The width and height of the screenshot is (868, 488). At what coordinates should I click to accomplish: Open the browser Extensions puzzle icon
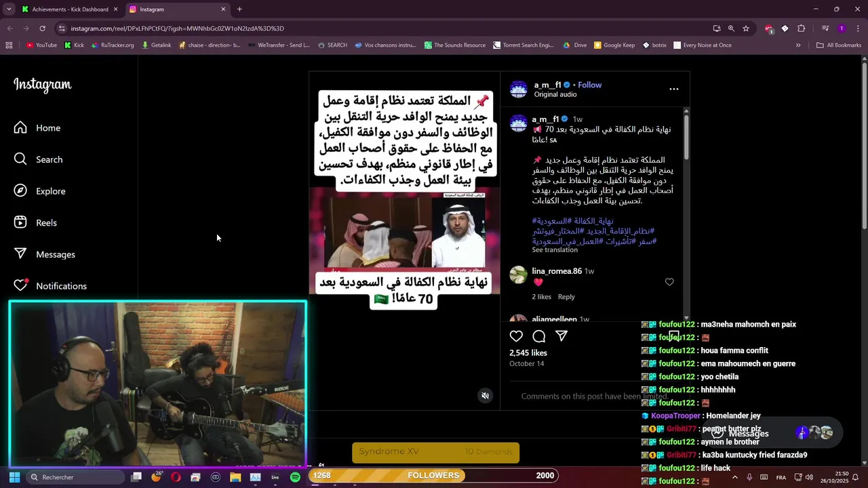click(802, 28)
